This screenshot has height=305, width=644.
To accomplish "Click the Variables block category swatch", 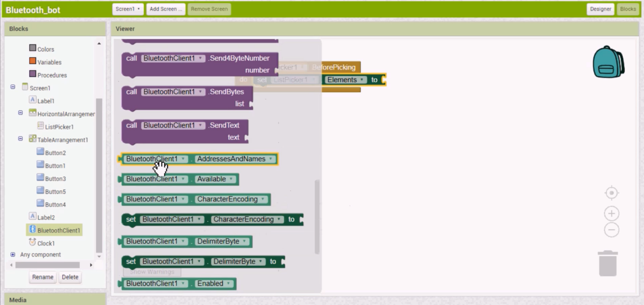I will (x=33, y=61).
